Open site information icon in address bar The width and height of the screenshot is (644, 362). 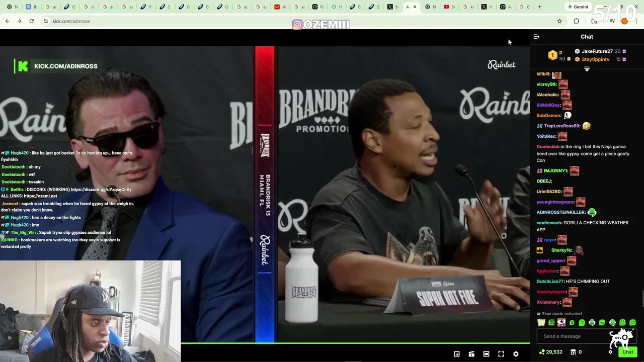click(x=46, y=21)
